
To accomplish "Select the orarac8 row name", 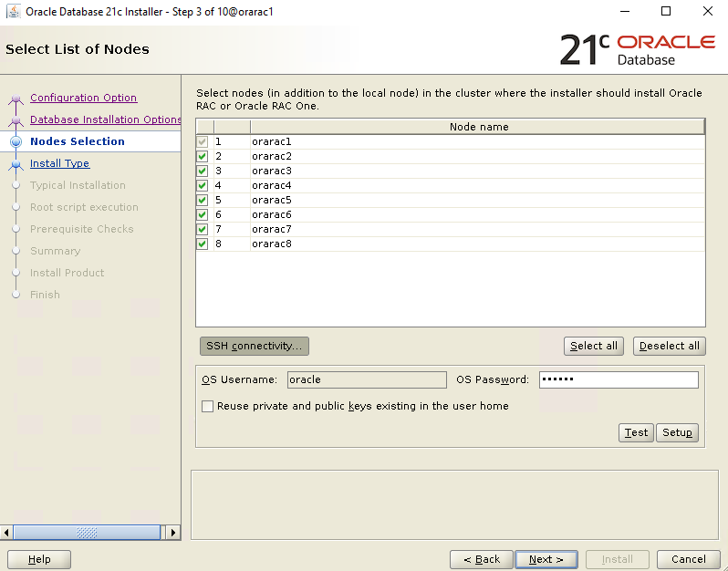I will click(272, 244).
